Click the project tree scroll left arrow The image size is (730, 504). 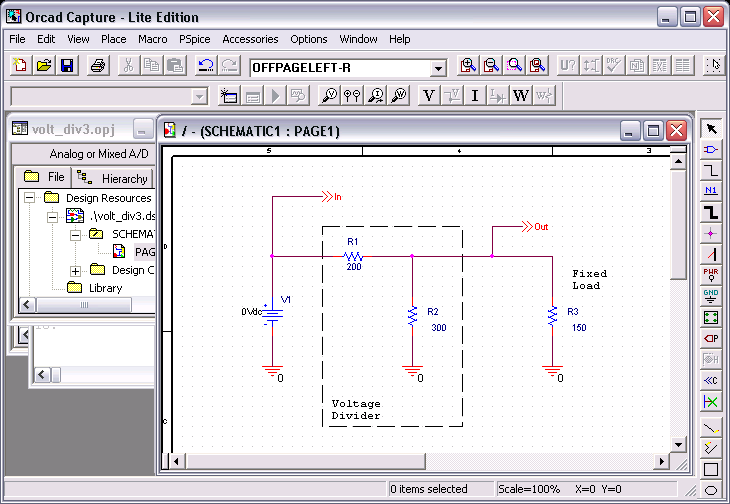tap(27, 305)
